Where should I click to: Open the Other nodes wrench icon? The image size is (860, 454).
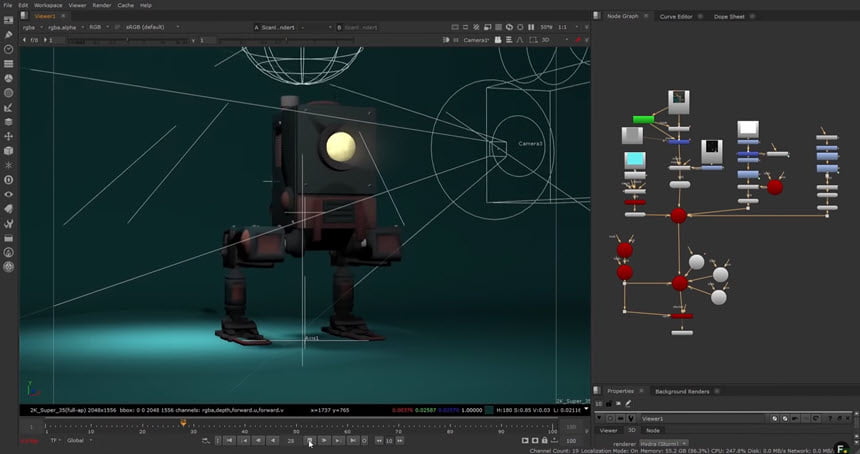[8, 224]
